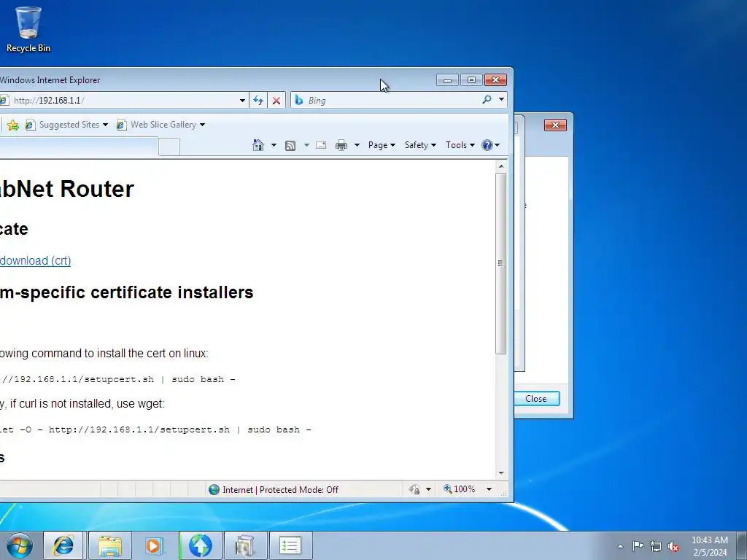Click scrollbar up arrow in the web page

click(500, 166)
